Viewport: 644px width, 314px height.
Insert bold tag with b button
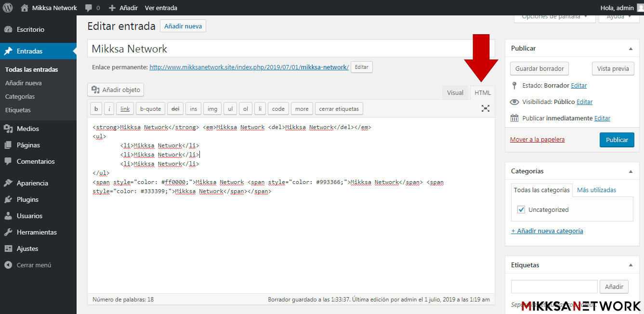pos(96,109)
